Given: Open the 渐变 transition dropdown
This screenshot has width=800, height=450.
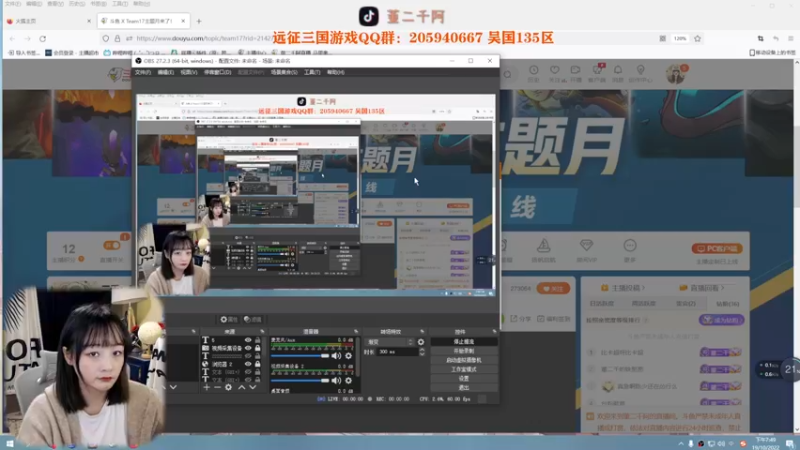Looking at the screenshot, I should (390, 342).
